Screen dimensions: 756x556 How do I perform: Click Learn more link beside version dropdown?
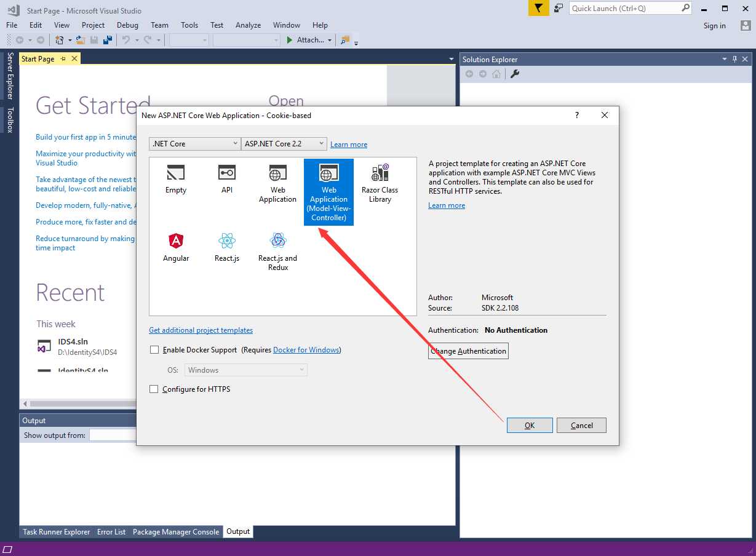click(x=349, y=145)
